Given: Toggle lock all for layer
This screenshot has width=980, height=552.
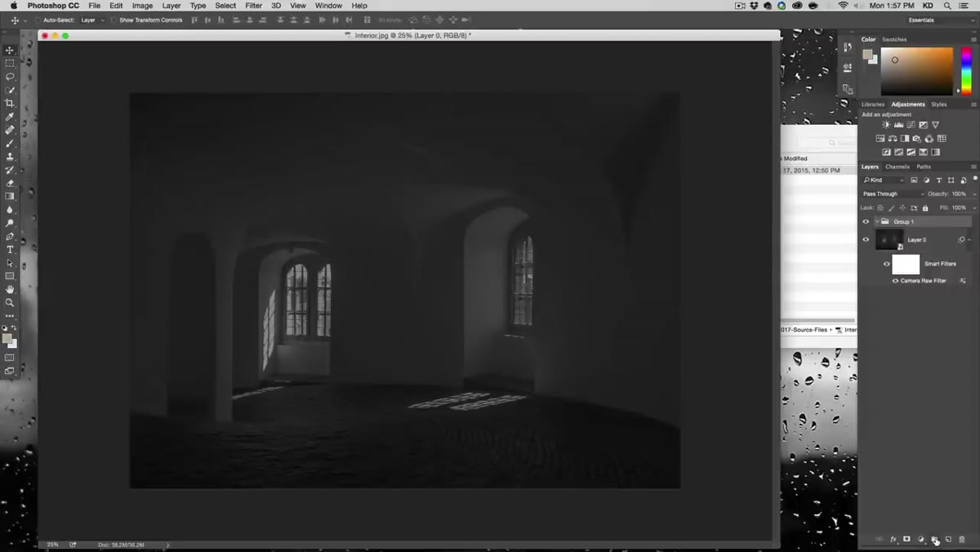Looking at the screenshot, I should tap(925, 207).
